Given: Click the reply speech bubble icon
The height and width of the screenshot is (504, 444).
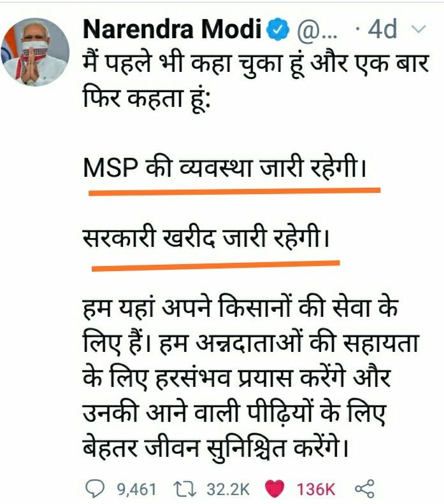Looking at the screenshot, I should click(95, 489).
